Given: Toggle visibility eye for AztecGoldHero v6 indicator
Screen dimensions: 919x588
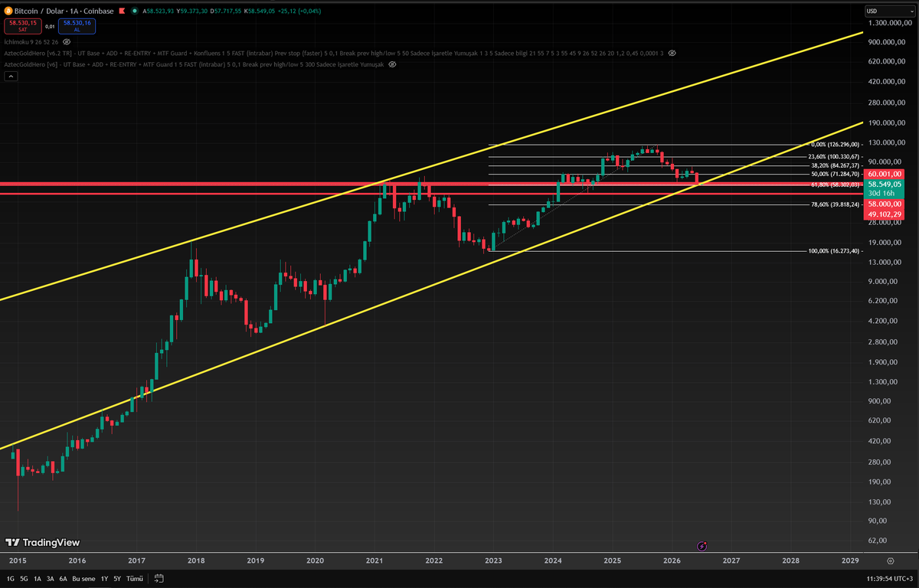Looking at the screenshot, I should point(391,65).
